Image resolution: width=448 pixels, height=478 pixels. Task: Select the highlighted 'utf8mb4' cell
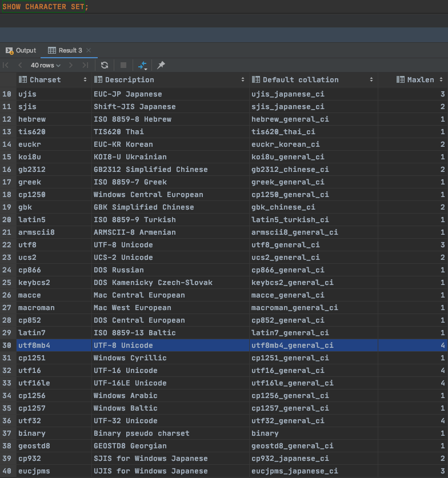[54, 346]
